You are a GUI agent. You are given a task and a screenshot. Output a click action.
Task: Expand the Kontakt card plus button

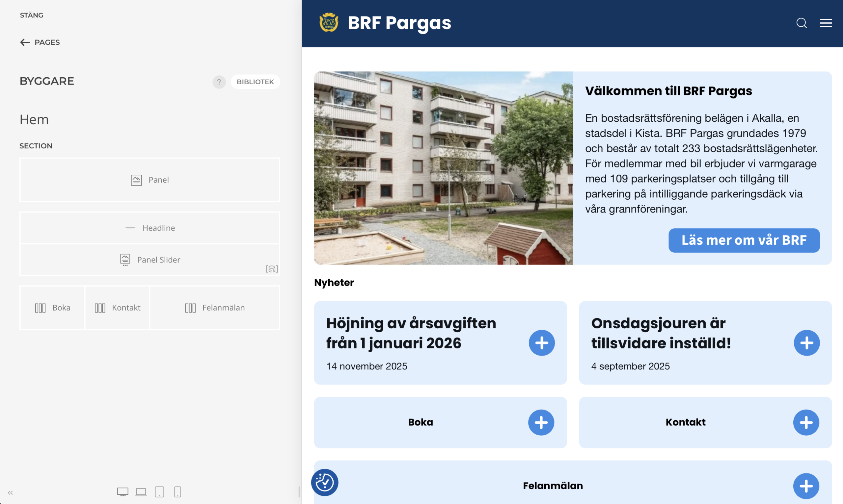(806, 422)
